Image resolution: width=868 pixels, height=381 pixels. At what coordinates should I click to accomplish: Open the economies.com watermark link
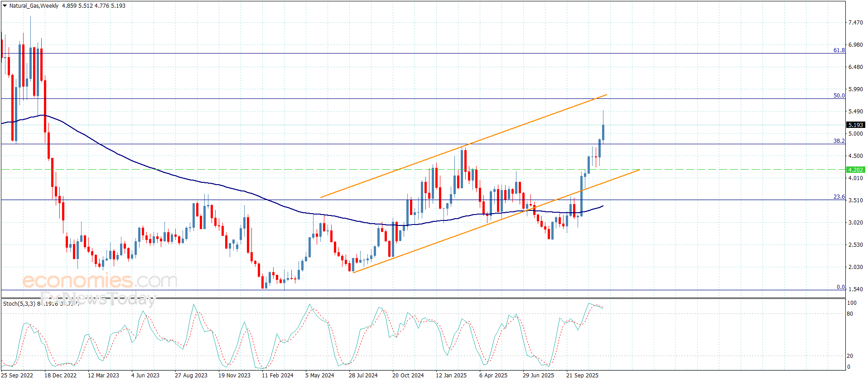tap(100, 281)
